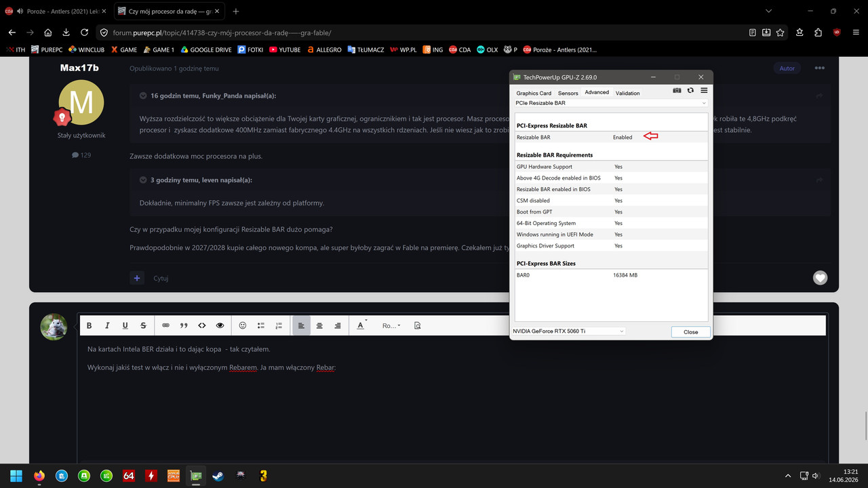Open text color picker in editor

click(x=361, y=325)
